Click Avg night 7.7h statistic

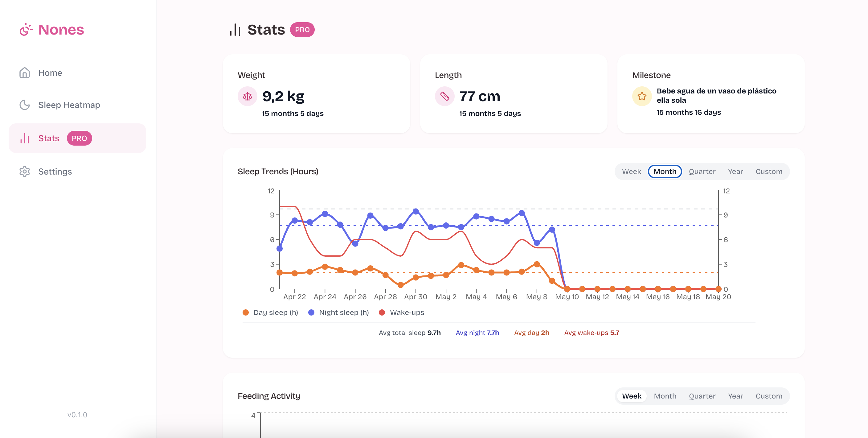pos(477,333)
